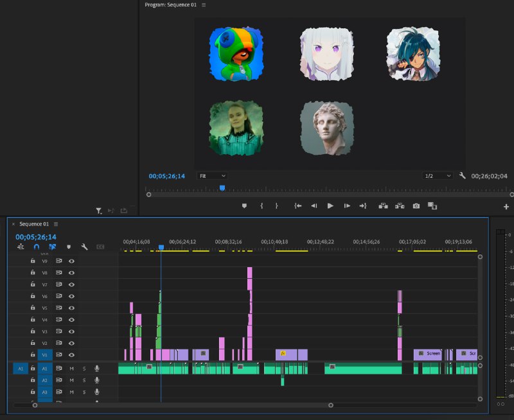This screenshot has width=514, height=420.
Task: Play the sequence in Program monitor
Action: pos(330,206)
